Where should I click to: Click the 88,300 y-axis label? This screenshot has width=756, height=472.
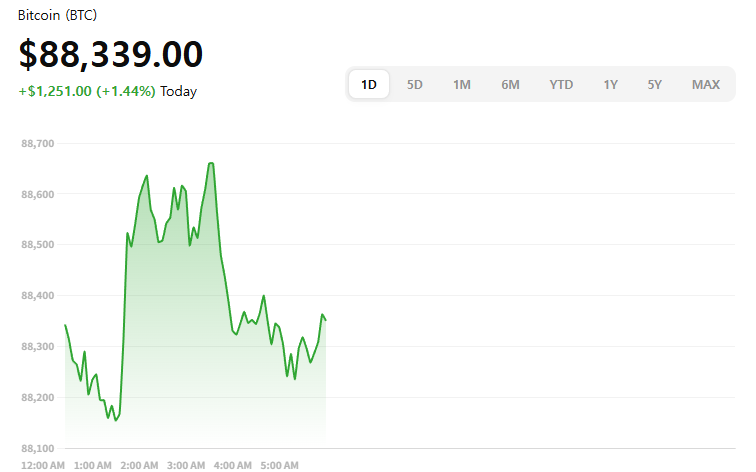point(38,347)
